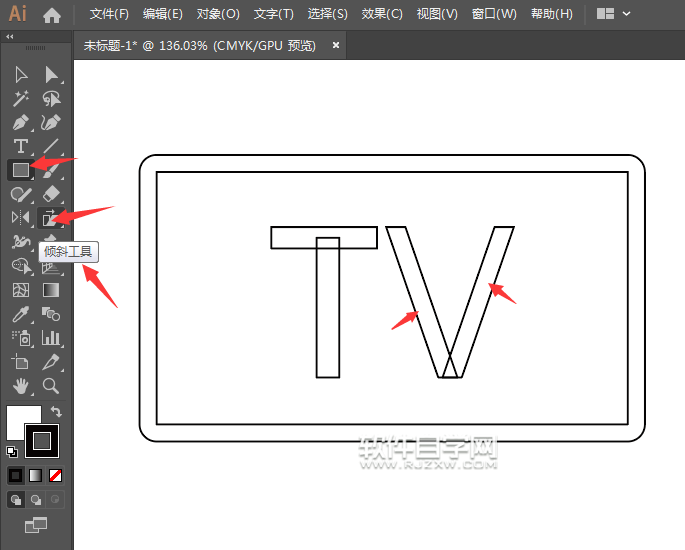Switch to Draw Behind mode
Screen dimensions: 685x550
click(x=36, y=499)
